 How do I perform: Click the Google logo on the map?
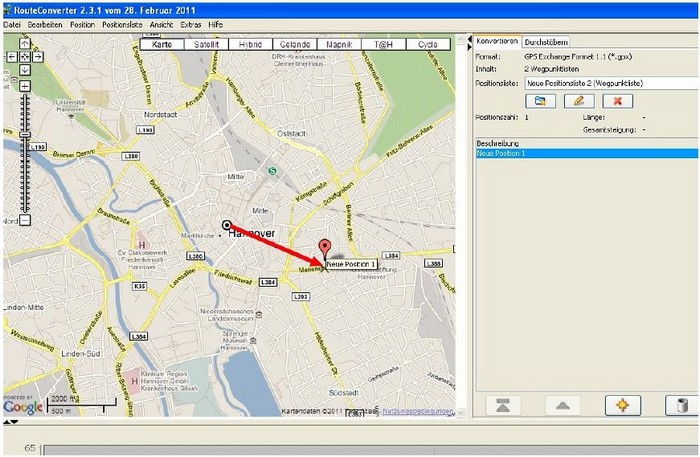pos(23,407)
